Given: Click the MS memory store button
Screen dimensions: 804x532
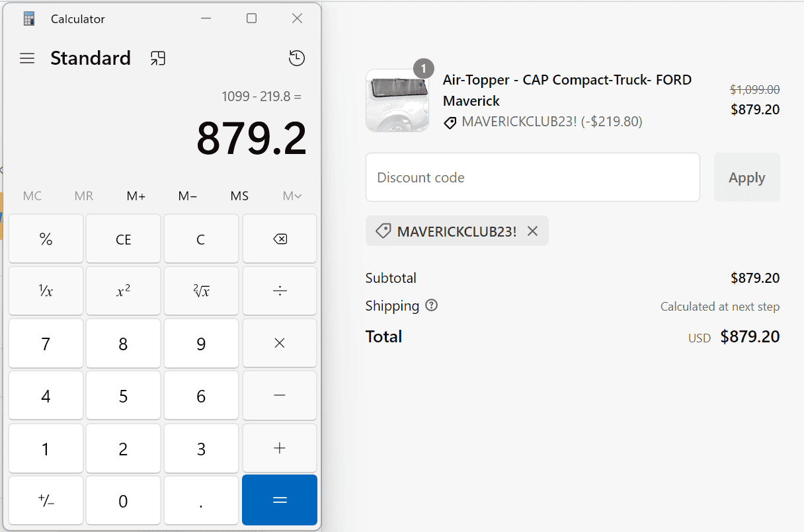Looking at the screenshot, I should tap(239, 196).
